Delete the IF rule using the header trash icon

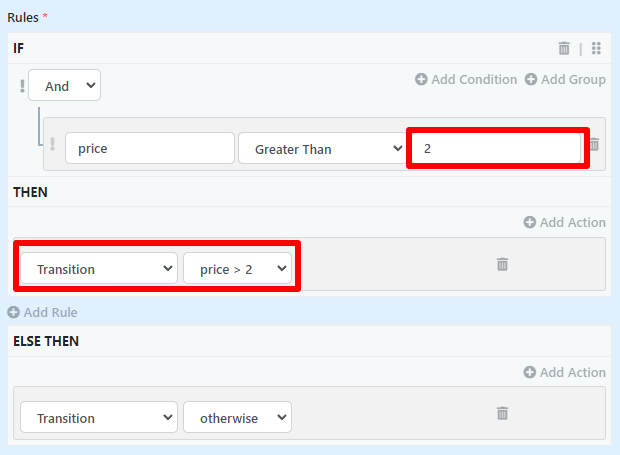tap(564, 48)
